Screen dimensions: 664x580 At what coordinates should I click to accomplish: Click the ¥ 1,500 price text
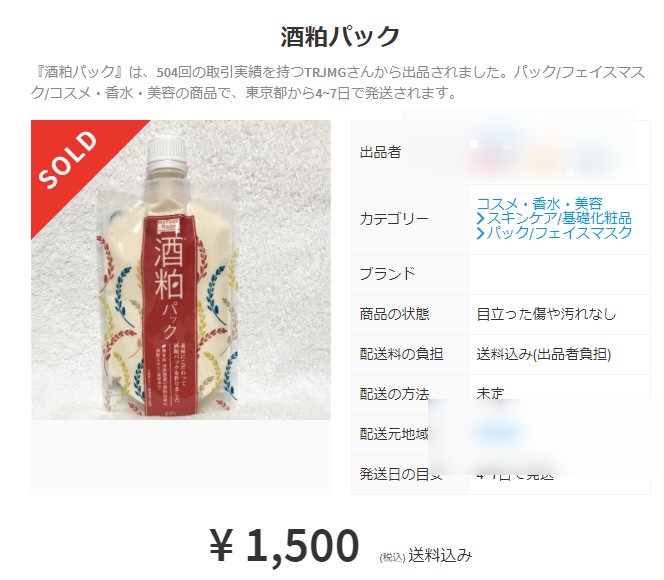pyautogui.click(x=284, y=546)
